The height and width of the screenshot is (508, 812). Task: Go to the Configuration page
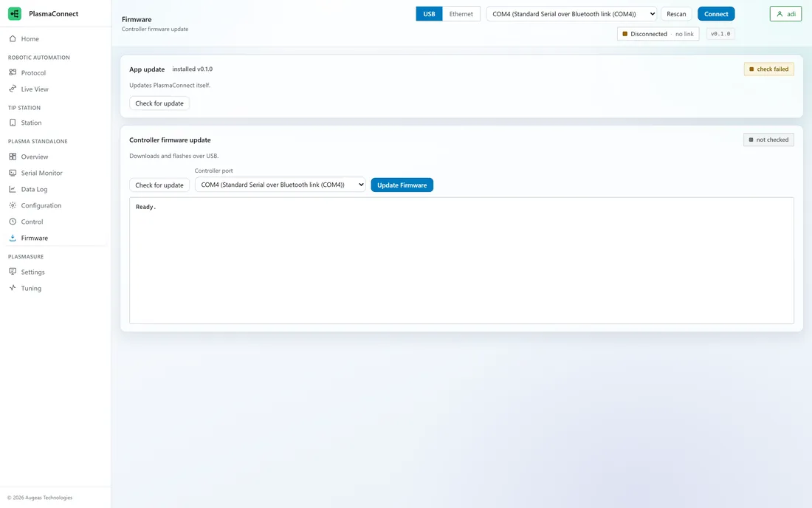[x=55, y=205]
